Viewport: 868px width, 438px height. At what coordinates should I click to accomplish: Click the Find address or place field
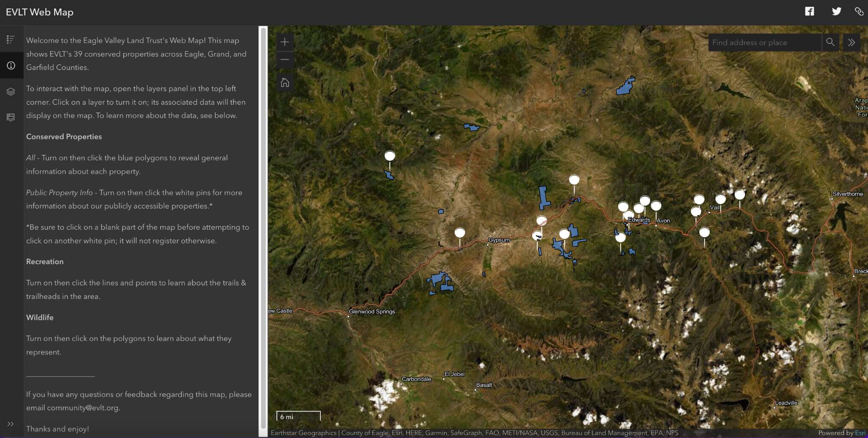[765, 42]
